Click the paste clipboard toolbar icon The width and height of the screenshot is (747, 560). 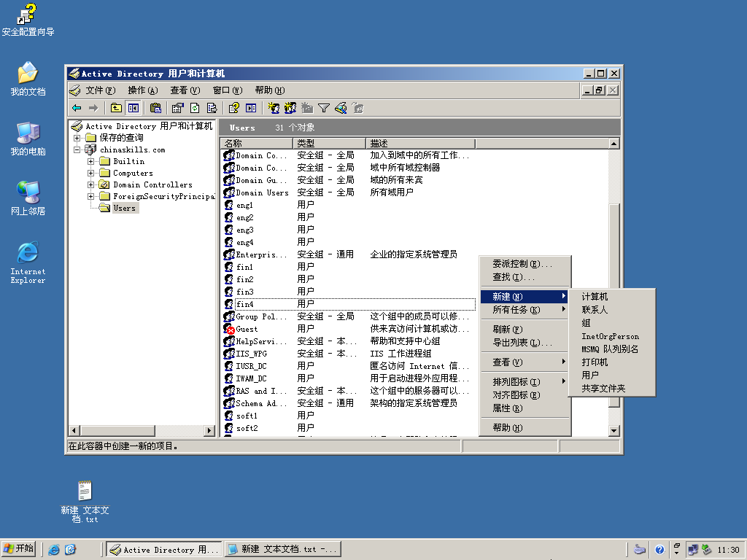pyautogui.click(x=155, y=108)
